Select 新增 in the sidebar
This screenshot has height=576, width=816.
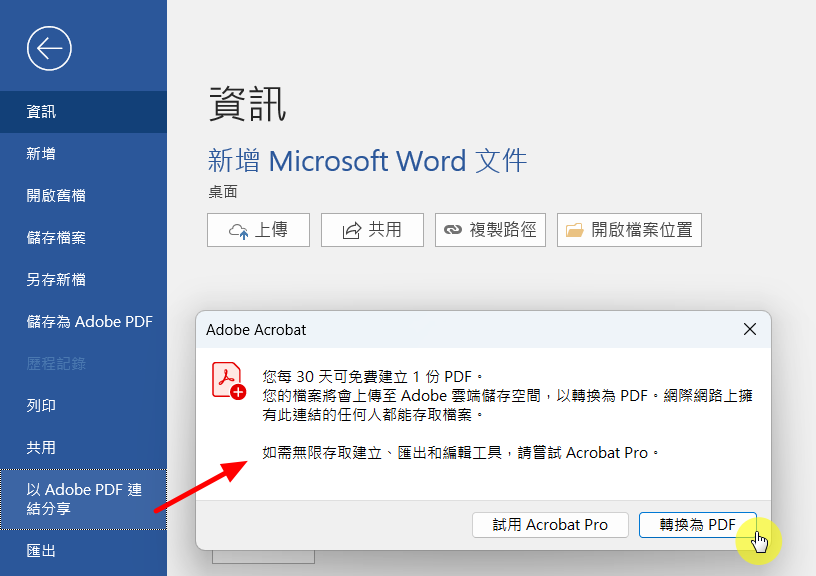tap(83, 153)
